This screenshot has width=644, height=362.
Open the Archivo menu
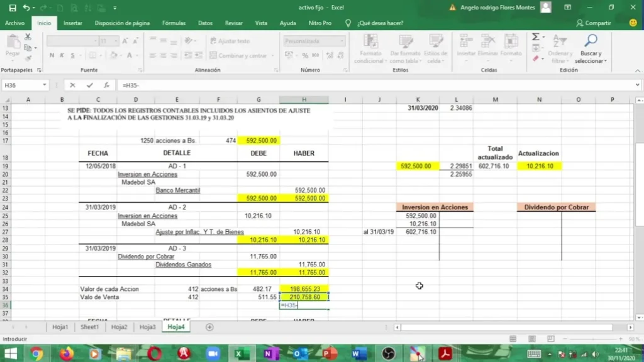coord(15,23)
